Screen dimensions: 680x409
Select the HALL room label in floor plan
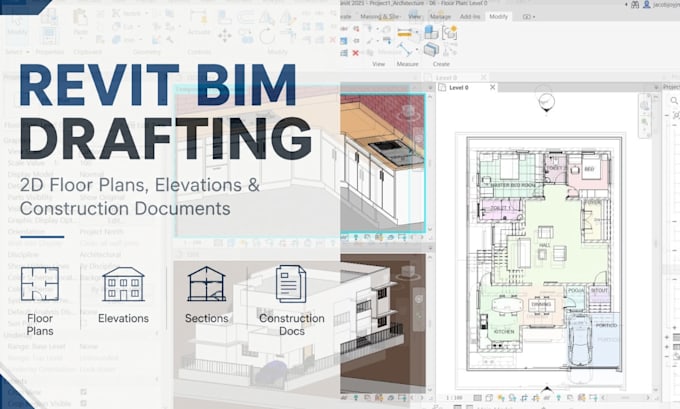coord(545,245)
